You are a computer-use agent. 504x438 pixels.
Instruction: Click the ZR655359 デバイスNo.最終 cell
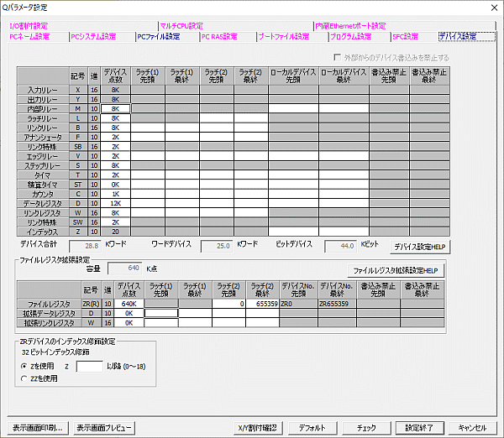[x=337, y=304]
